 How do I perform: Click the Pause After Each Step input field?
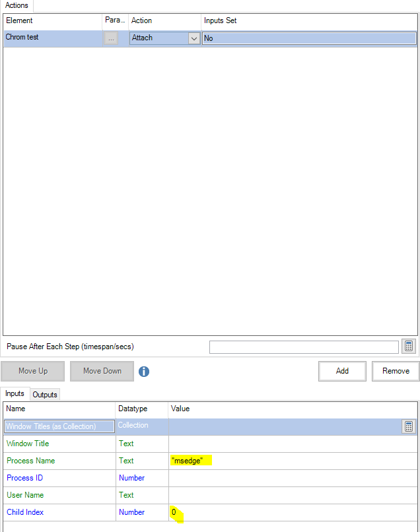(x=304, y=347)
